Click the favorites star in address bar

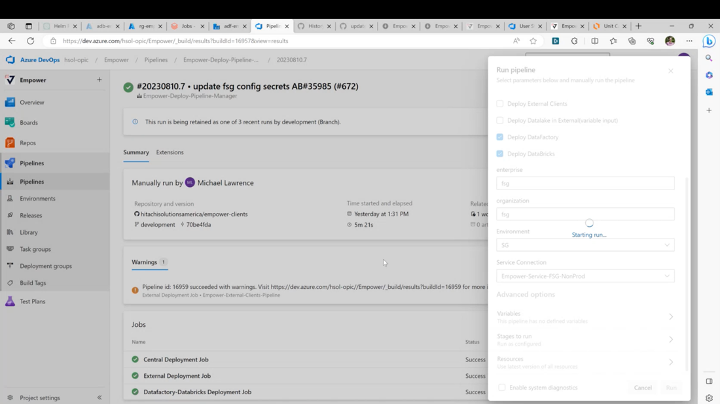(533, 41)
